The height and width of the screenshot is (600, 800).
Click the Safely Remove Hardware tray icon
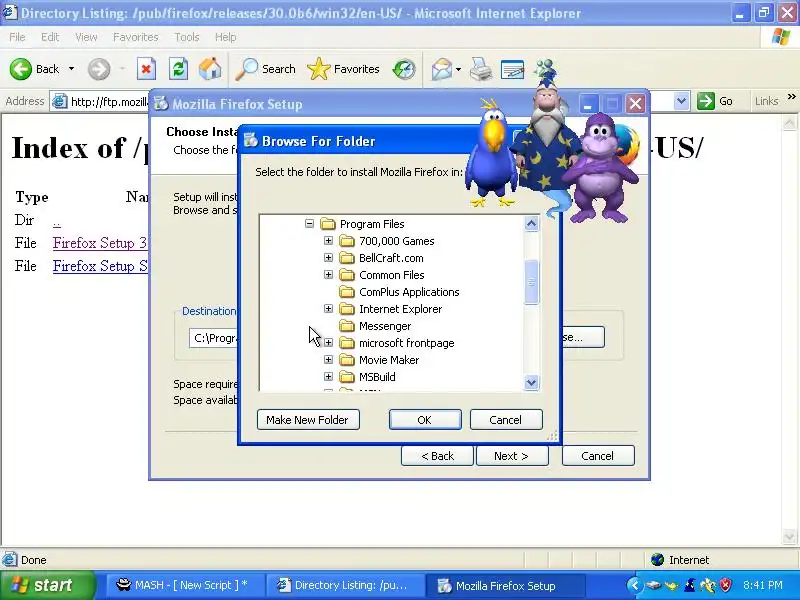(x=654, y=585)
